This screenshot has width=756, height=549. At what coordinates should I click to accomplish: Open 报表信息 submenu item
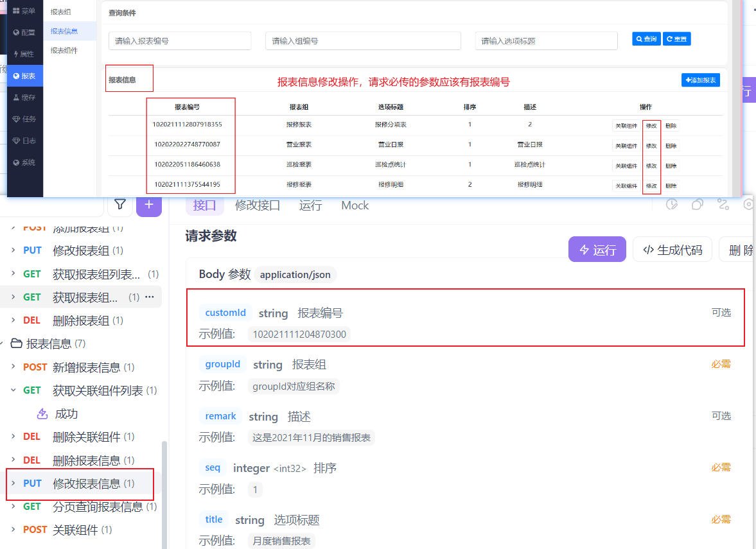point(64,31)
